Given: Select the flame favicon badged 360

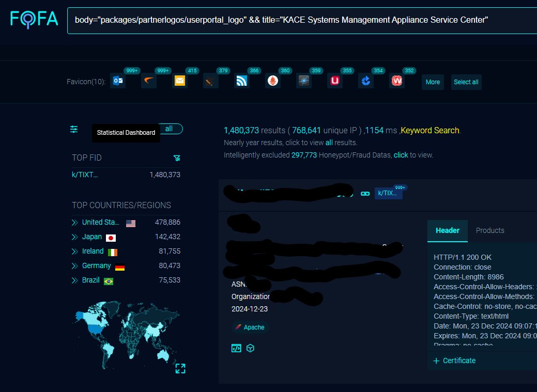Looking at the screenshot, I should pyautogui.click(x=273, y=81).
